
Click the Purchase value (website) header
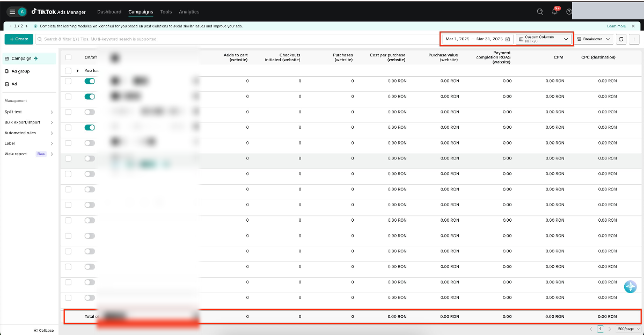coord(443,57)
